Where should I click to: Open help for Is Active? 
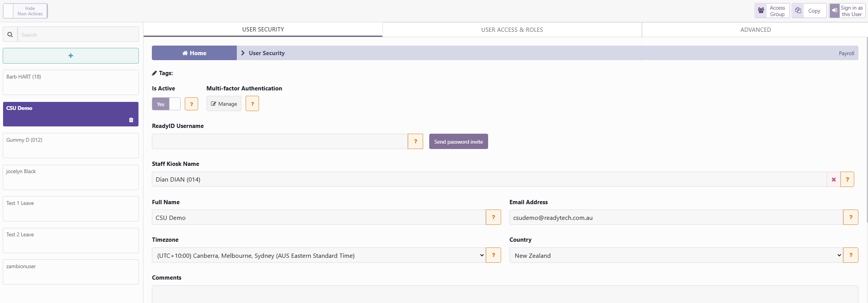(191, 104)
